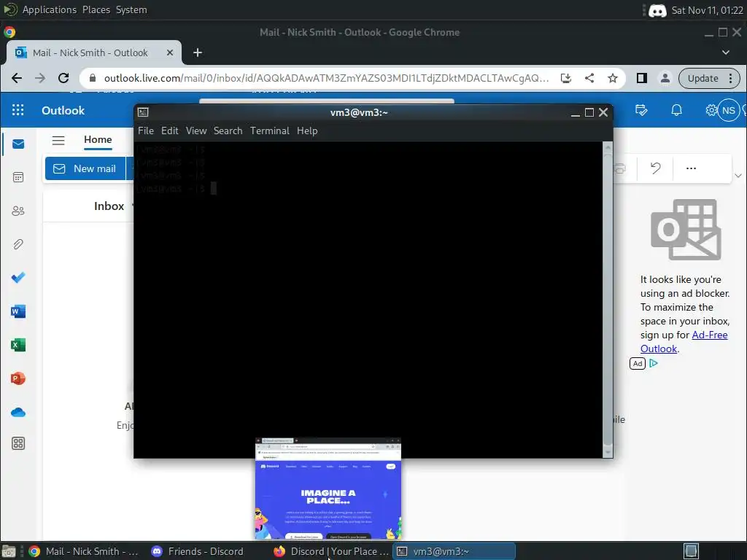
Task: Open the notifications bell in Outlook
Action: (676, 111)
